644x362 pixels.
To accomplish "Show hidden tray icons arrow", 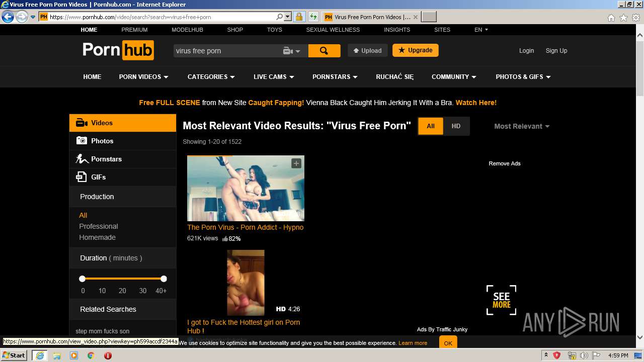I will [x=546, y=355].
